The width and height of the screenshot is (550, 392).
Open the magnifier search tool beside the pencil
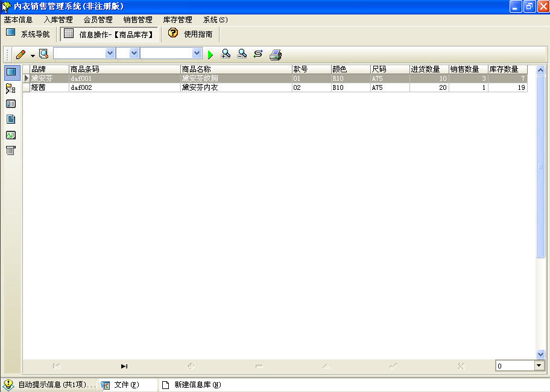click(x=43, y=54)
